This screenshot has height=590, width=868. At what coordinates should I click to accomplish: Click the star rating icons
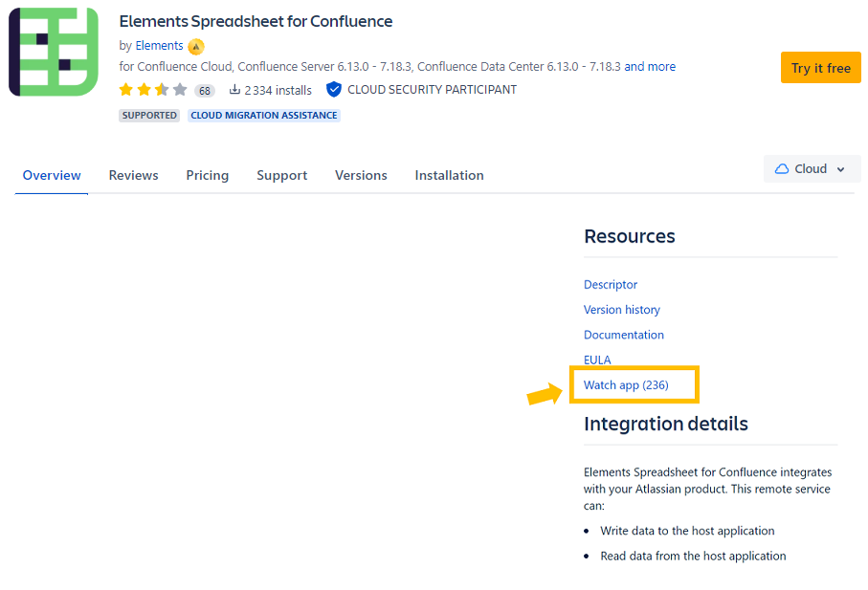pyautogui.click(x=152, y=90)
